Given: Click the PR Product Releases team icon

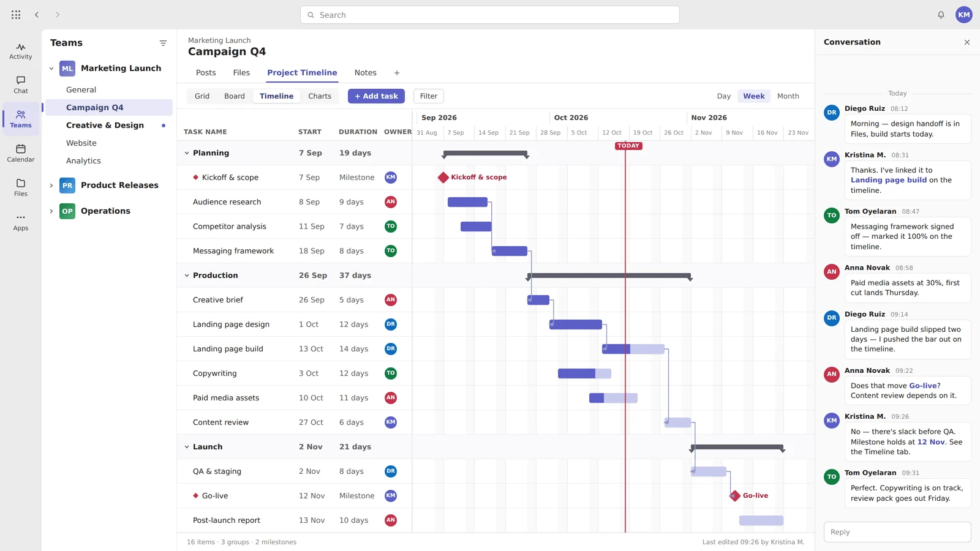Looking at the screenshot, I should [67, 186].
